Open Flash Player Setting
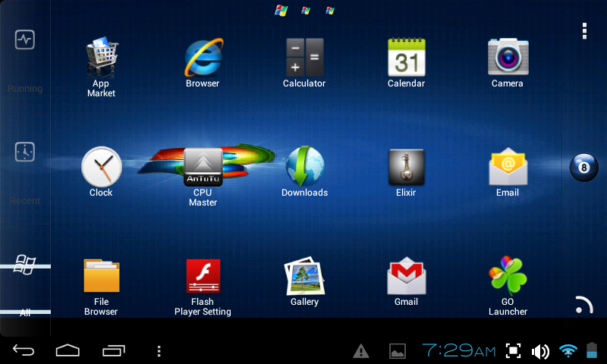Image resolution: width=607 pixels, height=364 pixels. coord(203,276)
